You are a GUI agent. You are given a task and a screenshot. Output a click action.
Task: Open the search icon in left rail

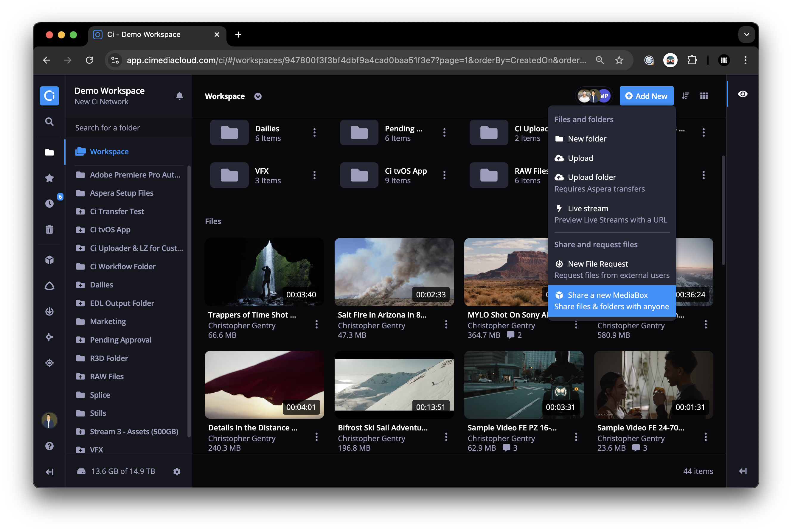tap(49, 122)
